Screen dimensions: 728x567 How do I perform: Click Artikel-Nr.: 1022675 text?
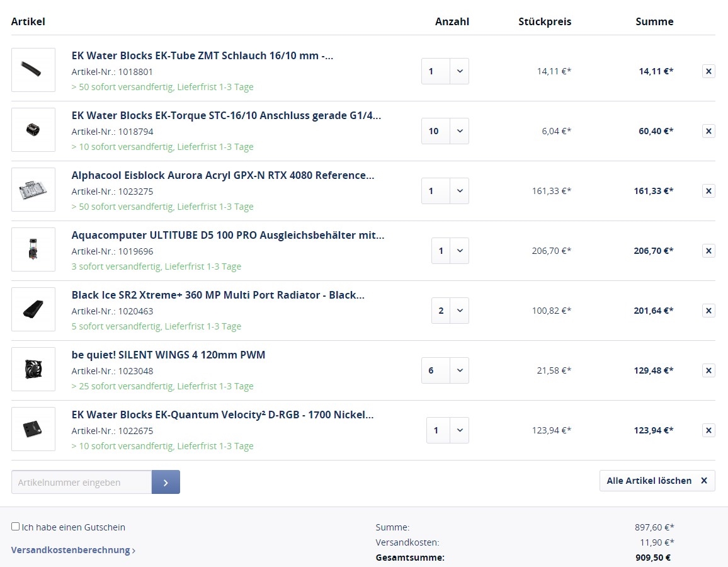point(112,432)
